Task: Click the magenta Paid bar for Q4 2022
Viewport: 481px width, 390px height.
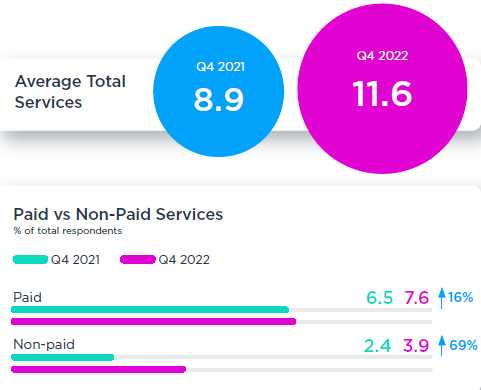Action: click(x=154, y=322)
